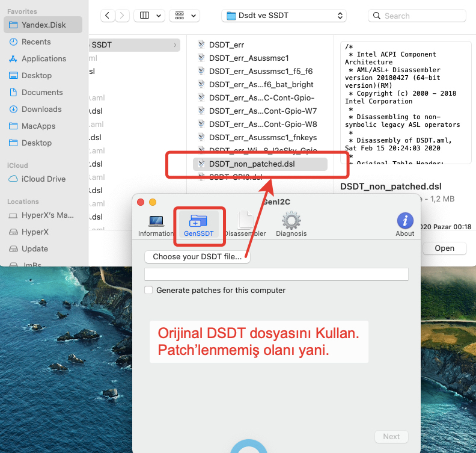The width and height of the screenshot is (476, 453).
Task: Open the column view mode dropdown
Action: pos(150,16)
